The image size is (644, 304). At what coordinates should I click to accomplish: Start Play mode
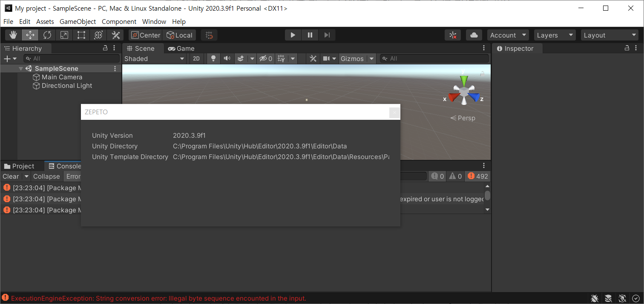(293, 35)
